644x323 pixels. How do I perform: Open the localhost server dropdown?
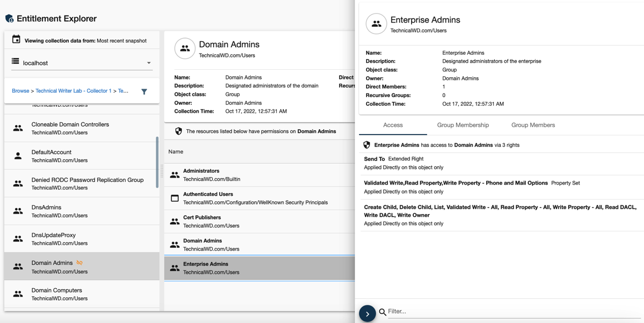click(149, 63)
